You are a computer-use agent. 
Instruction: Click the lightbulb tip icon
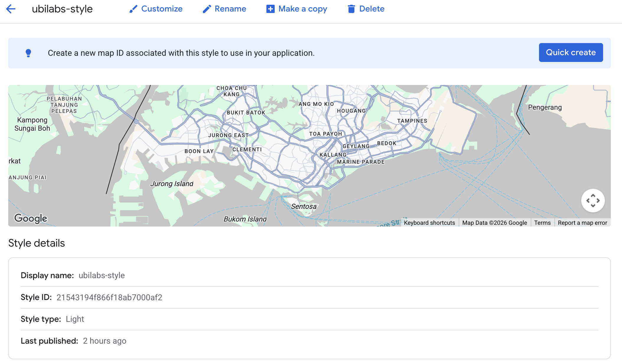pos(28,53)
